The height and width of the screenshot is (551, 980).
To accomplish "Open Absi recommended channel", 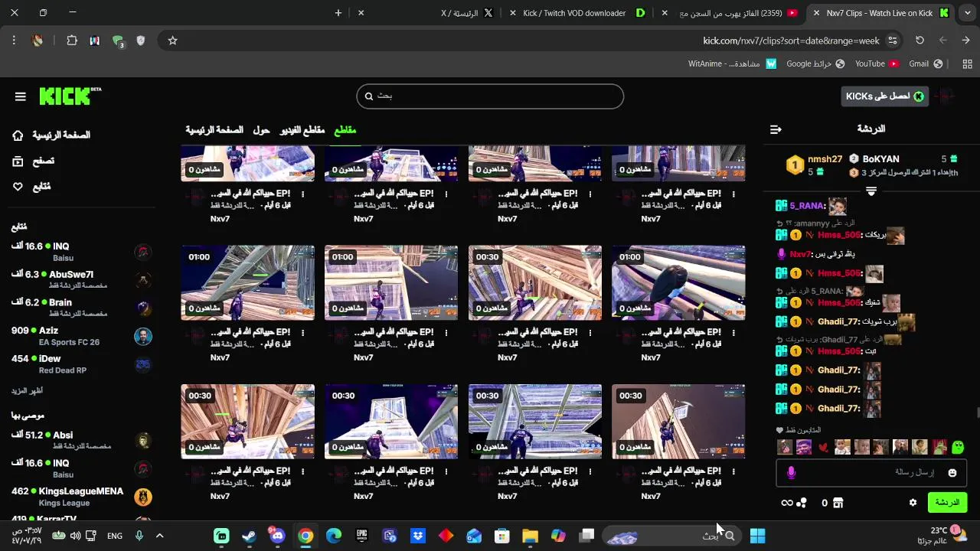I will click(81, 440).
